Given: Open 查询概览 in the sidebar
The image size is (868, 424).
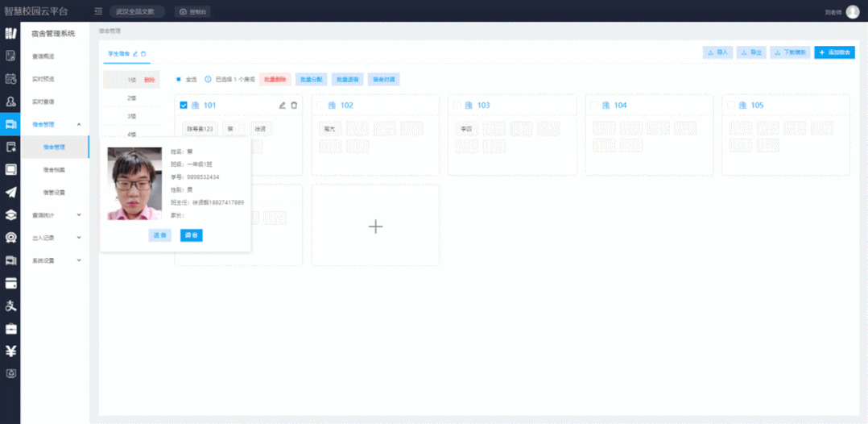Looking at the screenshot, I should click(x=43, y=56).
